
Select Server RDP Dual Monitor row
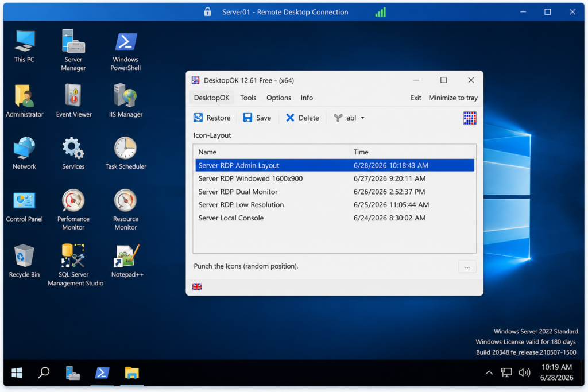tap(335, 192)
